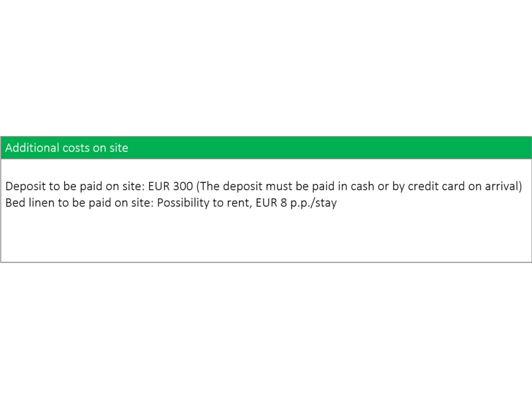Viewport: 532px width, 399px height.
Task: Click the word 'site' in the green header
Action: (119, 148)
